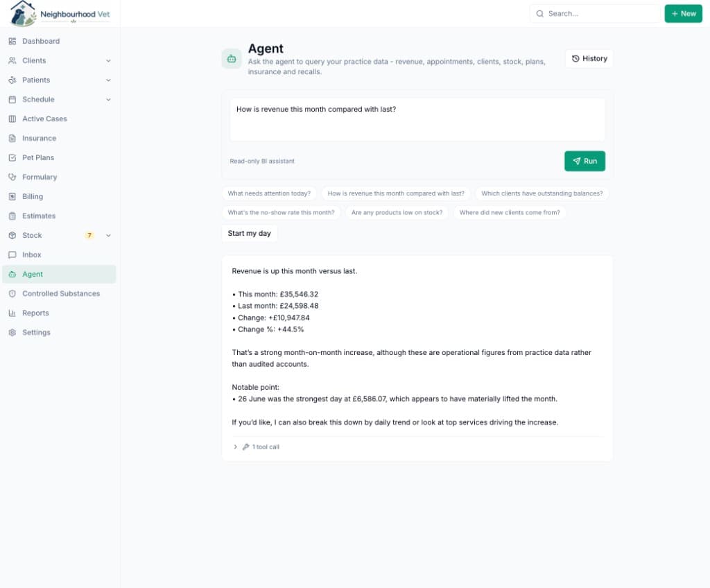Click 'Change %: +44.5%' line
Viewport: 710px width, 588px height.
tap(268, 330)
